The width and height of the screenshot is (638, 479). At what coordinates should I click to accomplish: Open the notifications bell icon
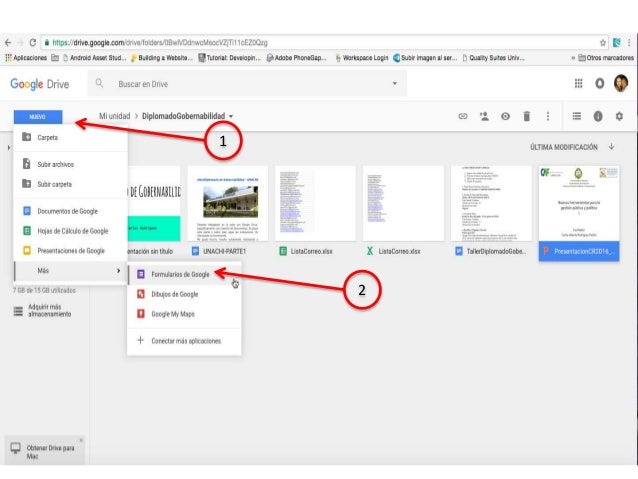pyautogui.click(x=599, y=83)
